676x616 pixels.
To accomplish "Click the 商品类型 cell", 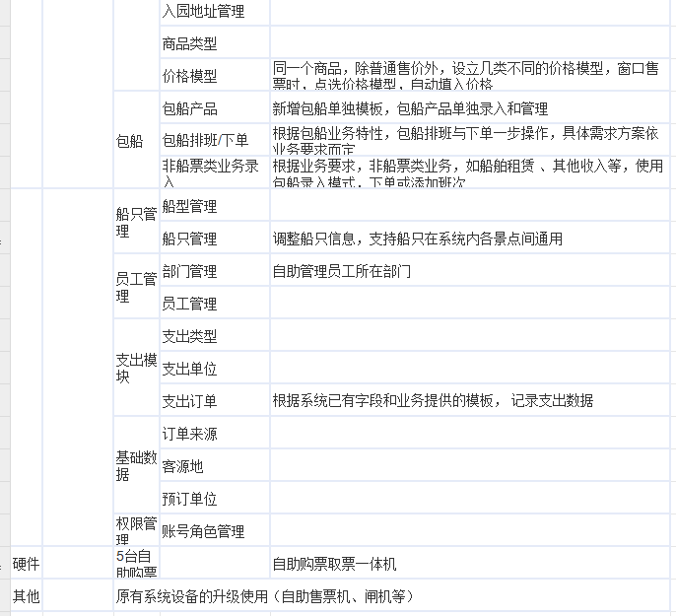I will 214,43.
